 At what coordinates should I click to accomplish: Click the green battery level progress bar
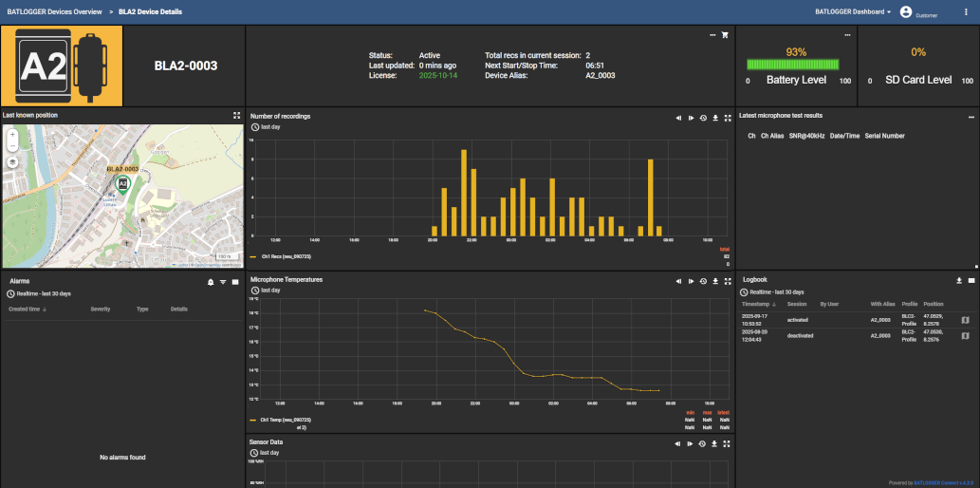(795, 66)
